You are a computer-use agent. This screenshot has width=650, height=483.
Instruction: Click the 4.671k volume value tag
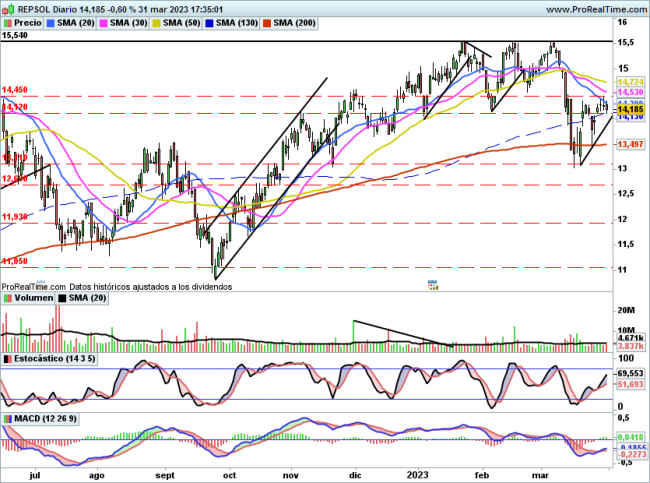tap(630, 338)
